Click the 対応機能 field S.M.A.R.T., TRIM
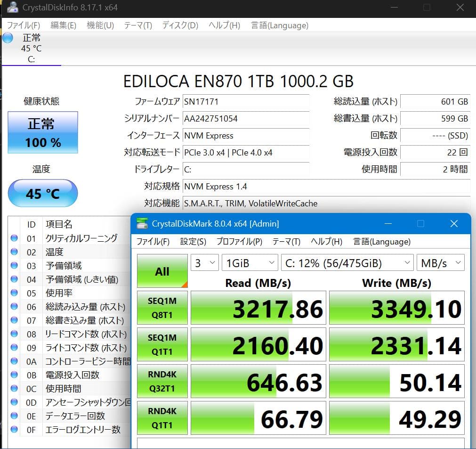Screen dimensions: 476x449 (x=327, y=203)
